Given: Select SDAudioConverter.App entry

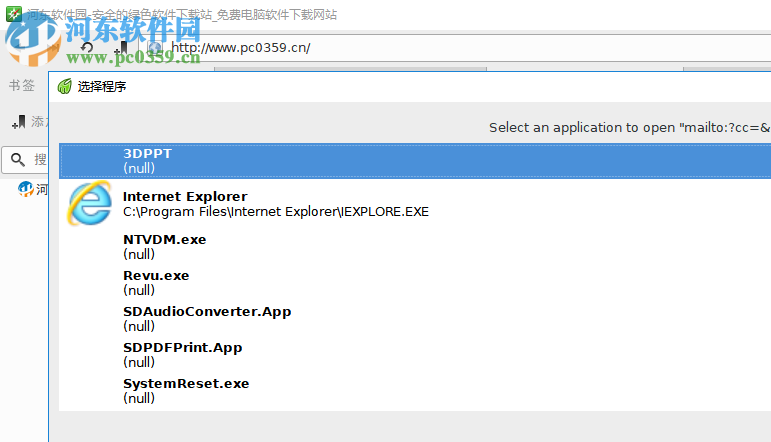Looking at the screenshot, I should point(415,319).
